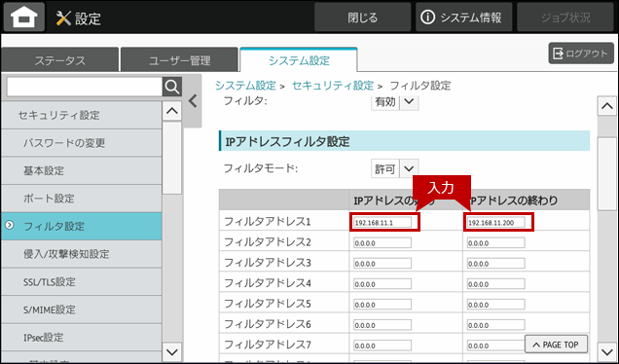
Task: Open the ユーザー管理 tab
Action: pos(180,60)
